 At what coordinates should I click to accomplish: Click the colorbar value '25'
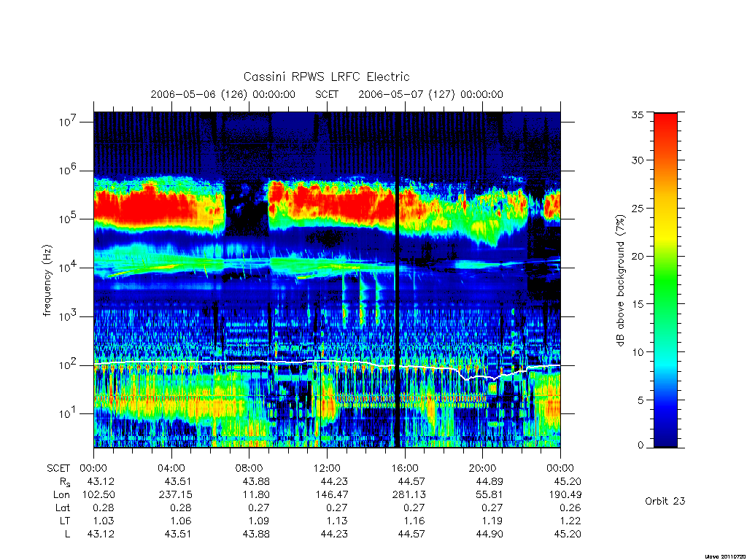pos(637,208)
